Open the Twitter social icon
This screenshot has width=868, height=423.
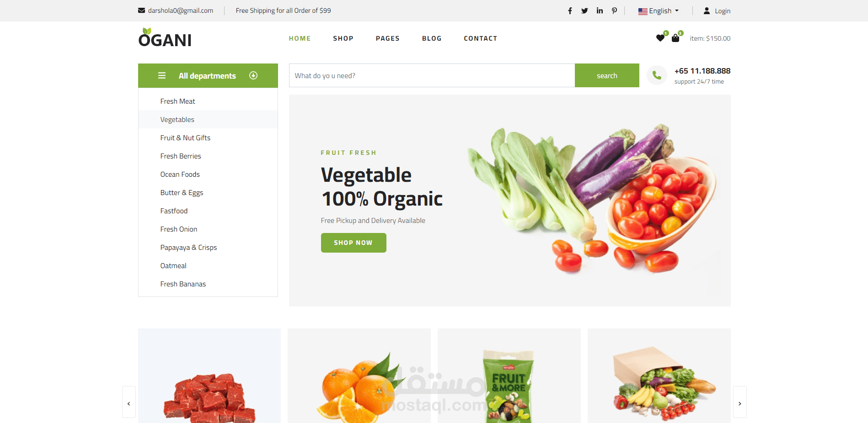pos(584,11)
